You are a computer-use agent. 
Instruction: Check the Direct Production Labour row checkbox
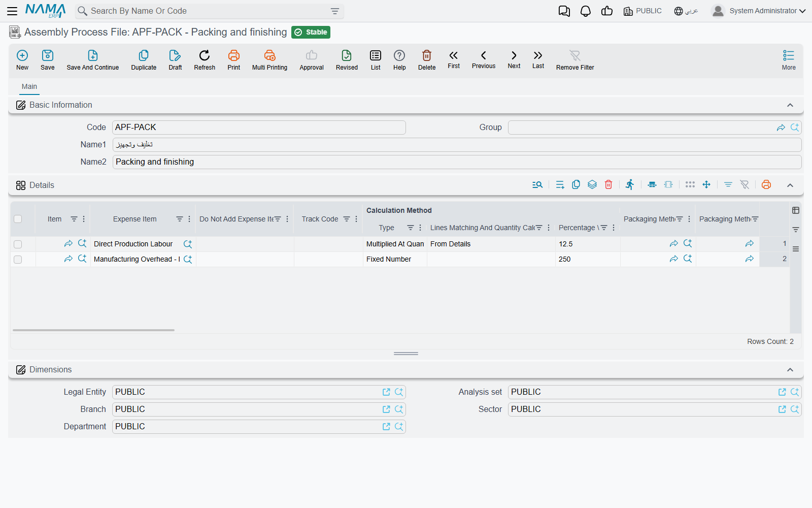point(18,244)
